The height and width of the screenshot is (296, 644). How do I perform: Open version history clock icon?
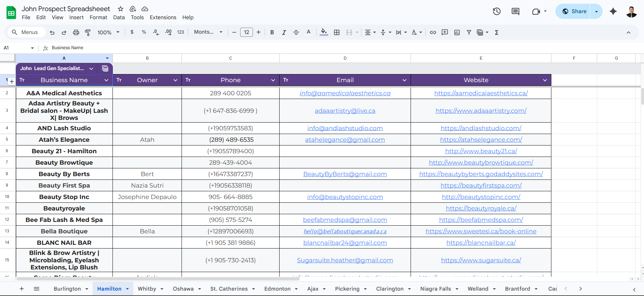pyautogui.click(x=497, y=11)
